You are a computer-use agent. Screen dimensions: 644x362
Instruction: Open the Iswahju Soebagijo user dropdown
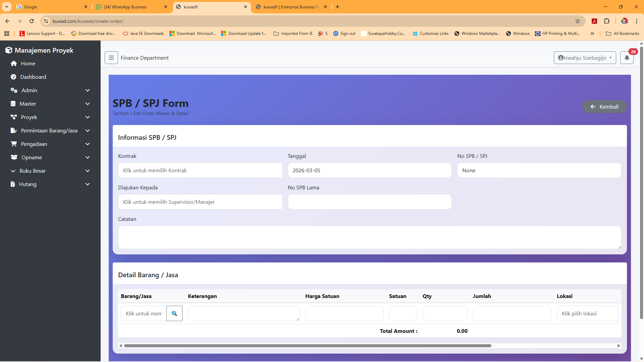click(585, 58)
